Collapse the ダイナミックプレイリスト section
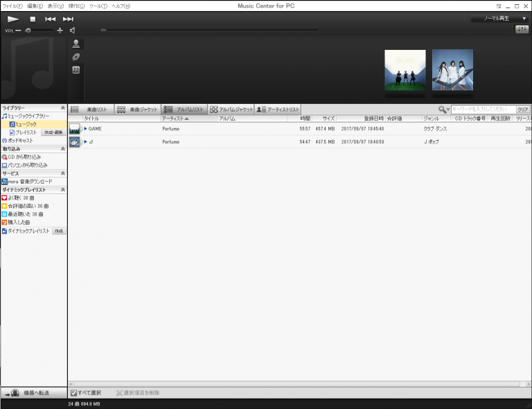The height and width of the screenshot is (409, 532). 63,189
